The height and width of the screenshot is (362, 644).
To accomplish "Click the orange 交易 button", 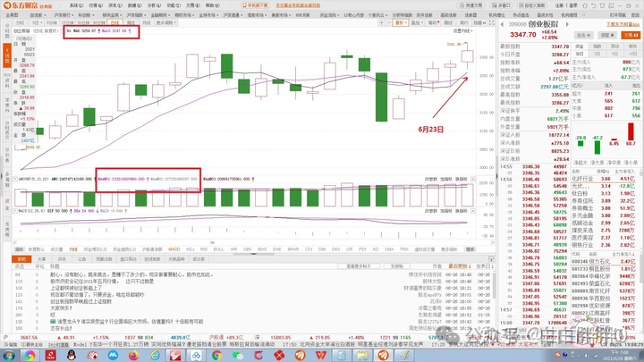I will point(631,35).
